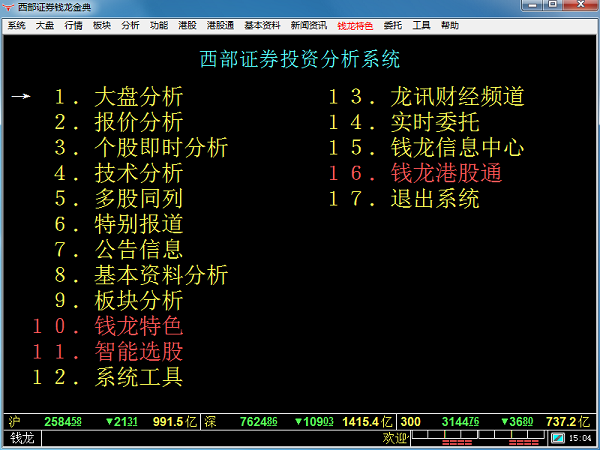The width and height of the screenshot is (600, 450).
Task: Open 14. 实时委托
Action: 435,123
